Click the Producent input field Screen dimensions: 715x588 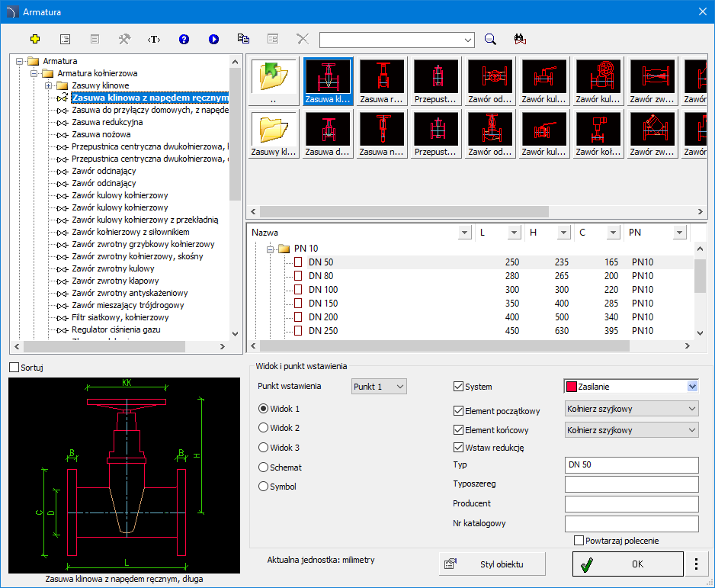tap(631, 503)
